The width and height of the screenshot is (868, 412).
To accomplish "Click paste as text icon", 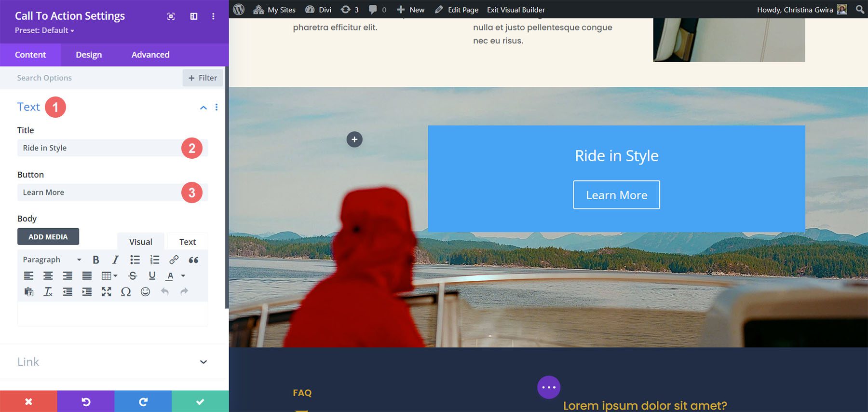I will pos(29,291).
